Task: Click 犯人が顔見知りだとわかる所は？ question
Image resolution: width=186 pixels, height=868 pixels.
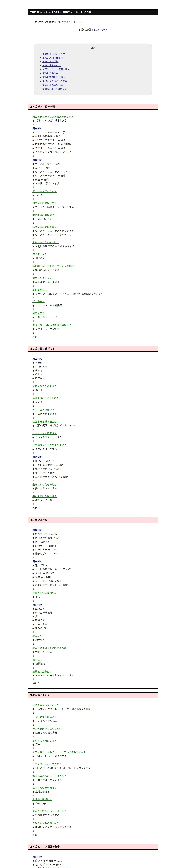Action: (x=51, y=648)
